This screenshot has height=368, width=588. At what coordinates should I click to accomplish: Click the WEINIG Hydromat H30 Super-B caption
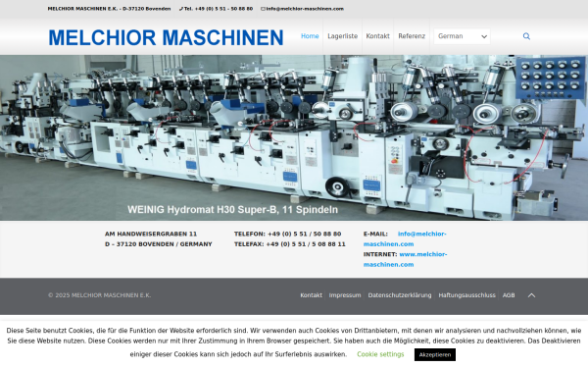pos(232,210)
